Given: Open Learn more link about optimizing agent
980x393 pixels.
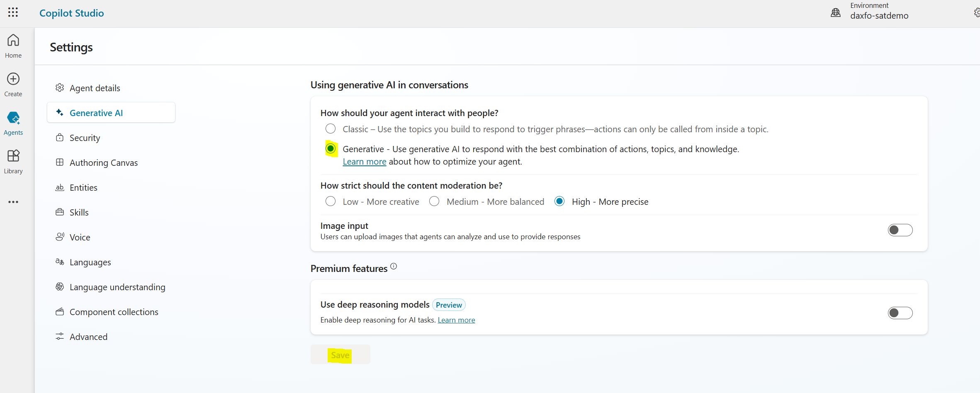Looking at the screenshot, I should (364, 162).
